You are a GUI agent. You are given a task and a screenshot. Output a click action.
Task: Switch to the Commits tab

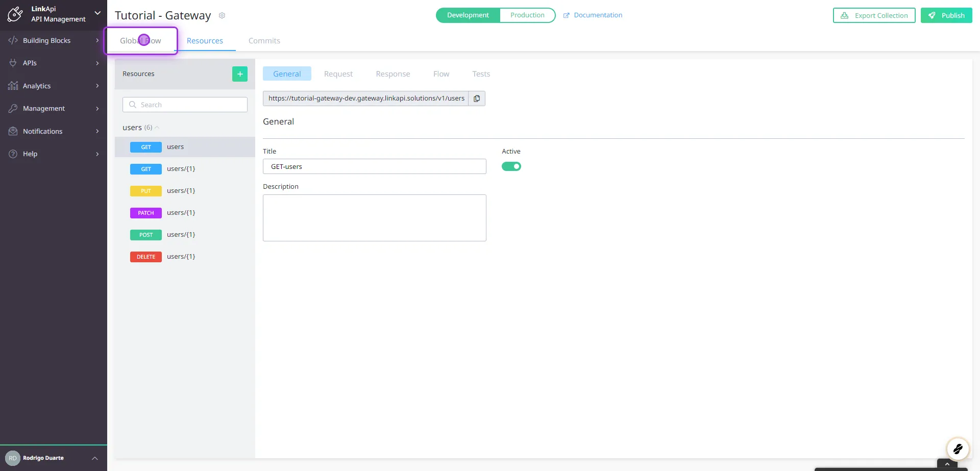(264, 40)
